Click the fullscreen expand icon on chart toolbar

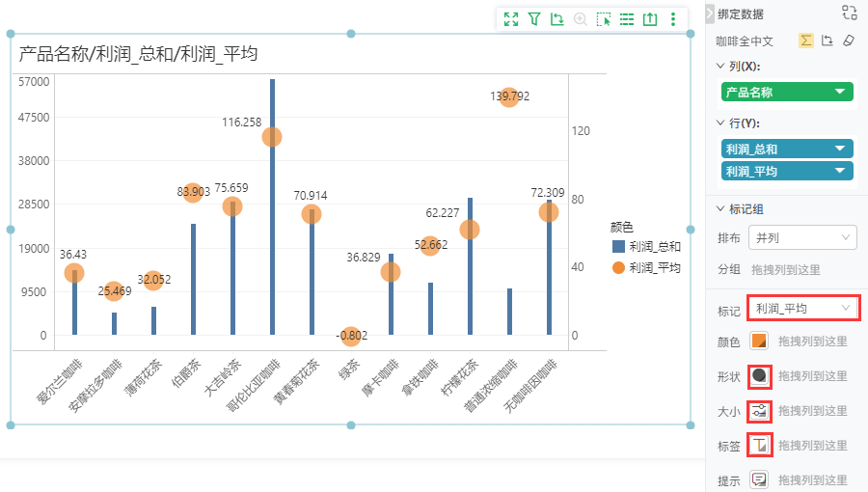pos(511,19)
